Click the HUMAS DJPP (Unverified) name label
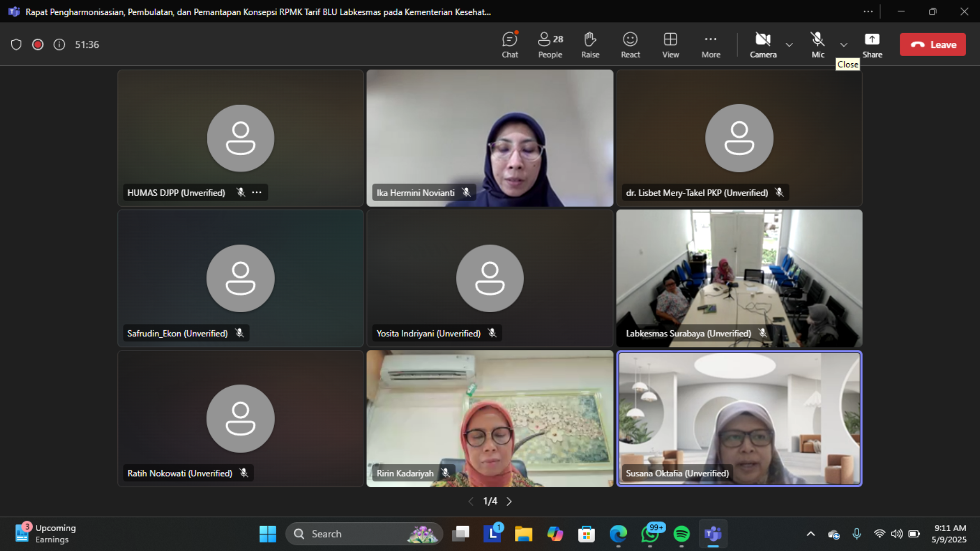The height and width of the screenshot is (551, 980). pos(176,193)
